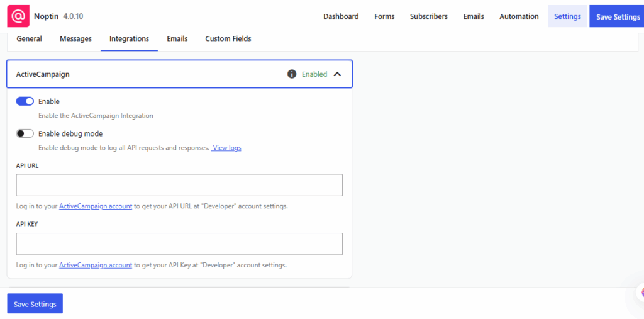
Task: Toggle the Enable integration switch
Action: pos(25,101)
